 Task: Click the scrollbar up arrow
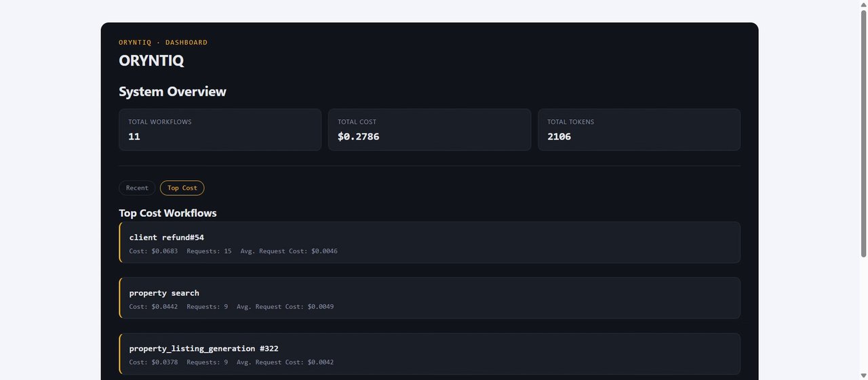pyautogui.click(x=863, y=5)
